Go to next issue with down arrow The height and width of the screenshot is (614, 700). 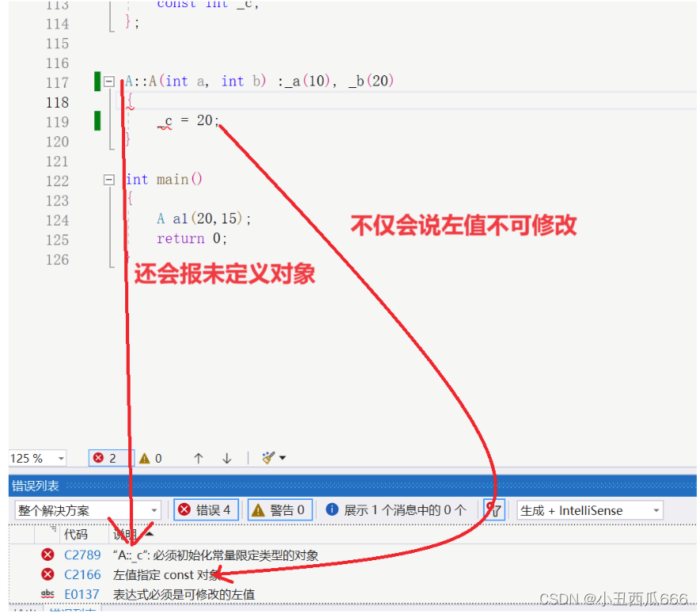pos(226,458)
